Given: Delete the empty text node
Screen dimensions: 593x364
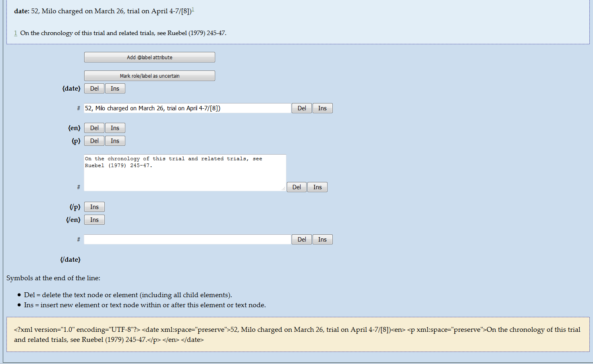Looking at the screenshot, I should point(302,240).
